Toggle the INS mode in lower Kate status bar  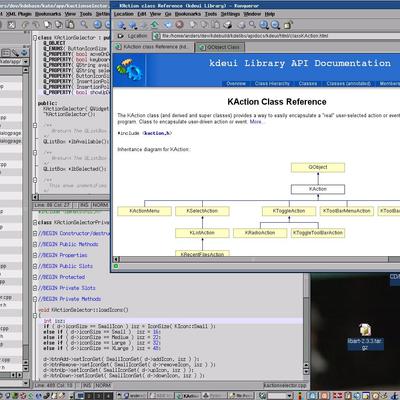pos(86,385)
